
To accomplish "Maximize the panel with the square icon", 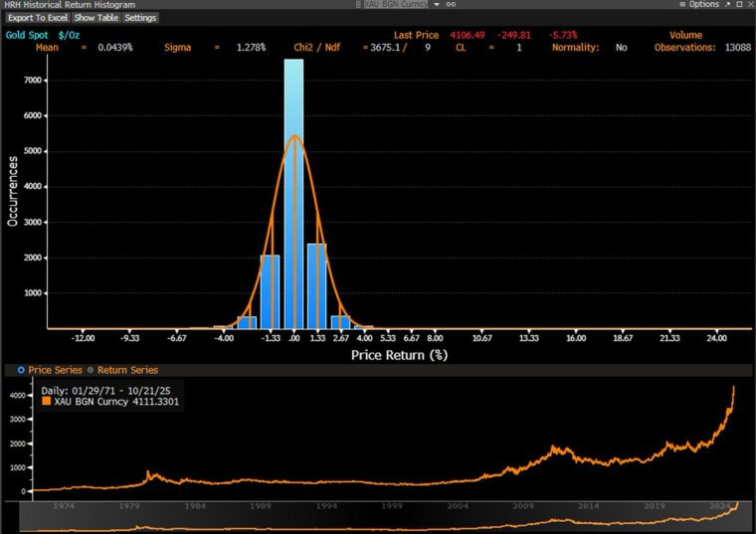I will [x=739, y=4].
